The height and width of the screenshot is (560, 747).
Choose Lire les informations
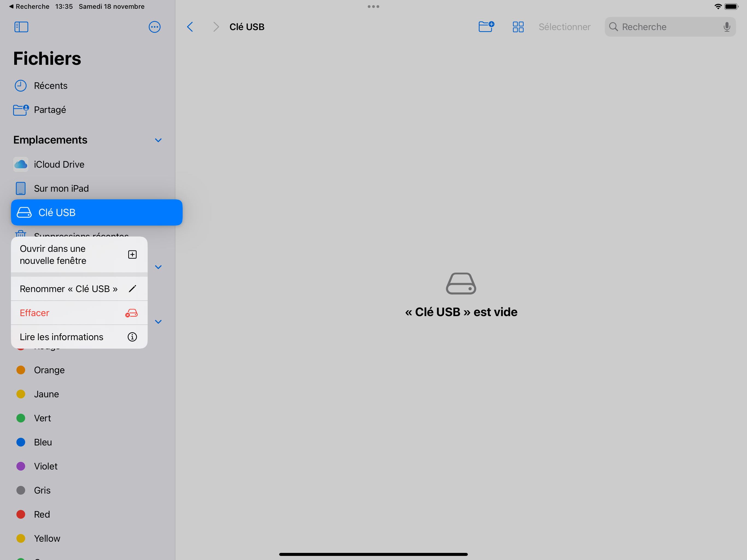[x=79, y=337]
